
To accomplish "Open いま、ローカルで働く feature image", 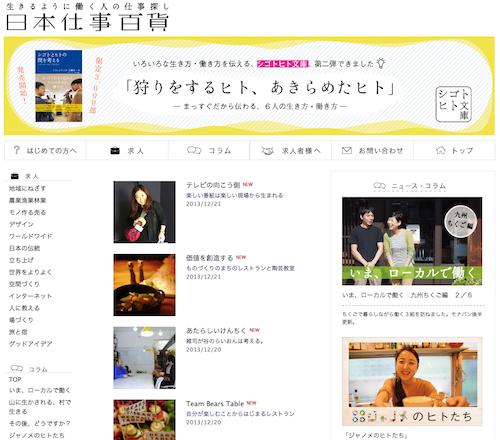I will point(412,241).
